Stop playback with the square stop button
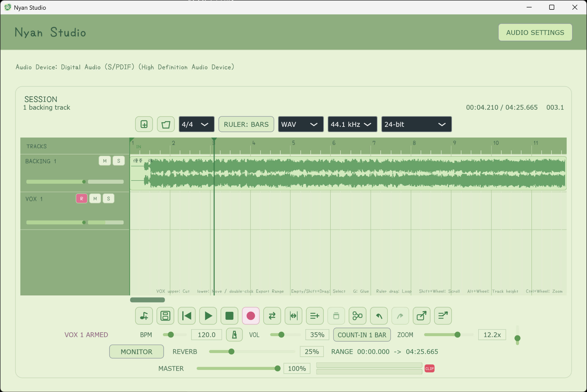Viewport: 587px width, 392px height. coord(229,316)
